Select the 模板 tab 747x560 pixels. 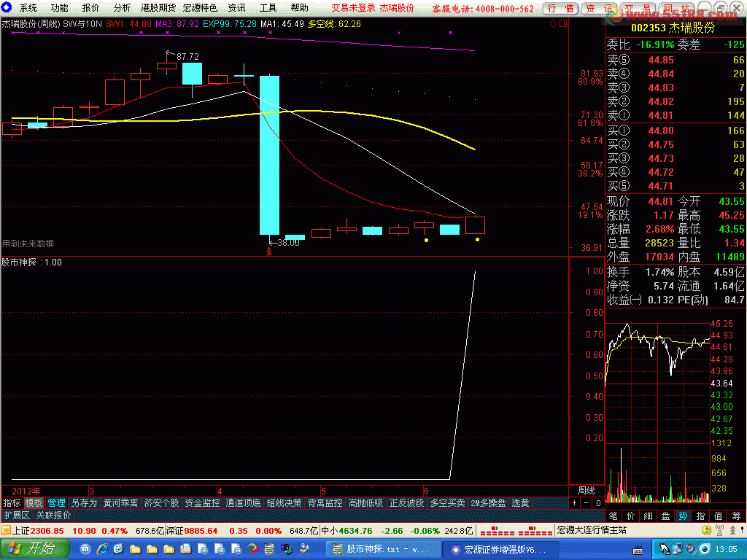[34, 503]
